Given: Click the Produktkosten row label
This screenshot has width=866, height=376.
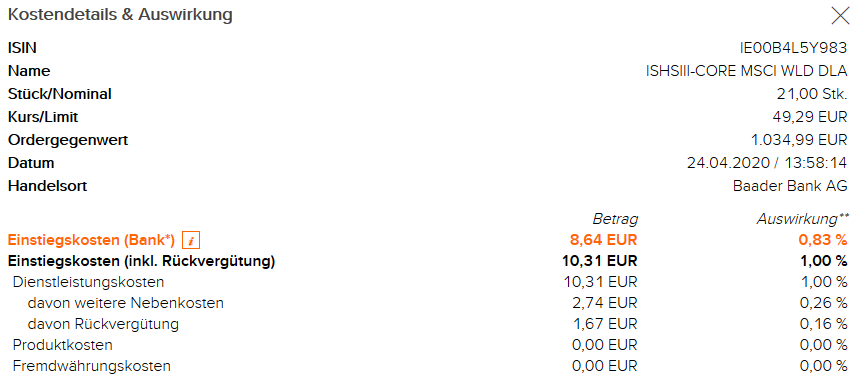Looking at the screenshot, I should pyautogui.click(x=62, y=345).
